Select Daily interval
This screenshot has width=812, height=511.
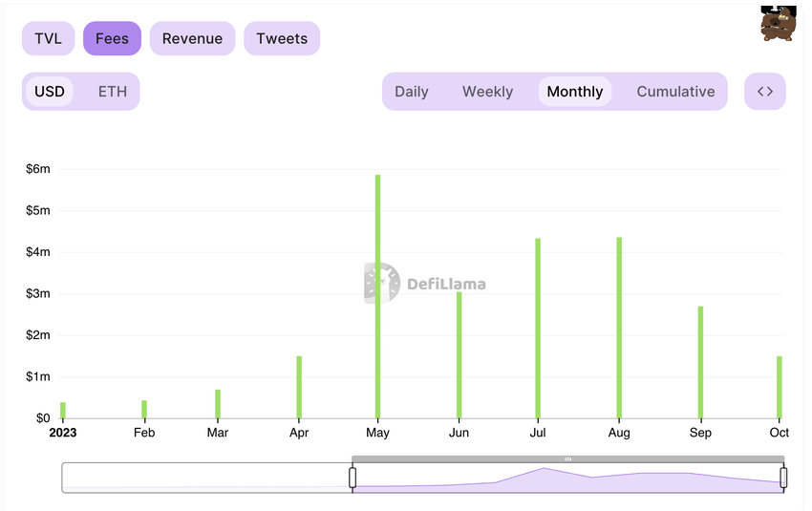[x=411, y=92]
